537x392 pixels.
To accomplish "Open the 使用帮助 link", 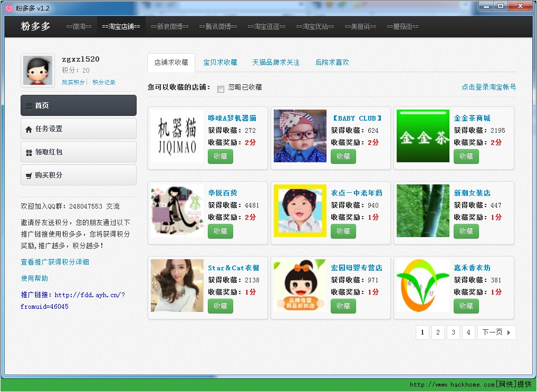I will (x=34, y=278).
